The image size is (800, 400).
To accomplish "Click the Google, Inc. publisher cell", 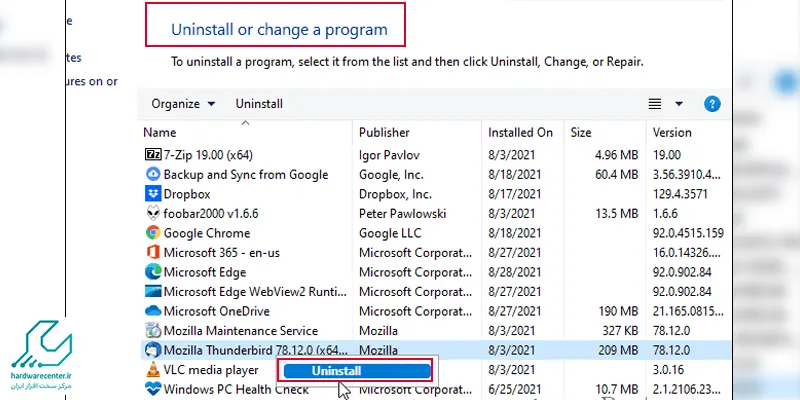I will pos(391,174).
